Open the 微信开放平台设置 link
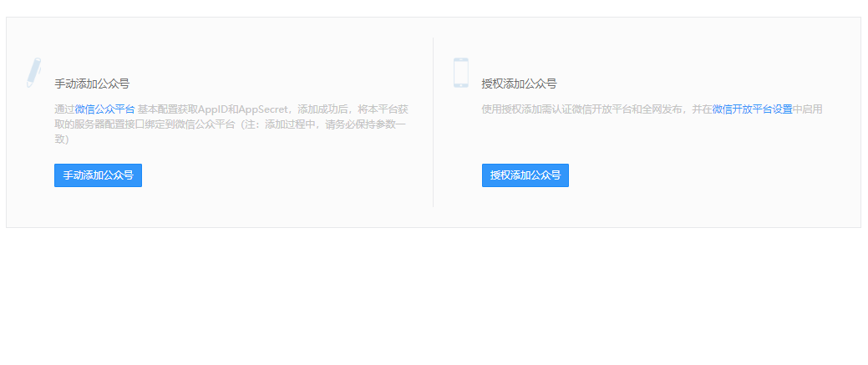 (753, 109)
